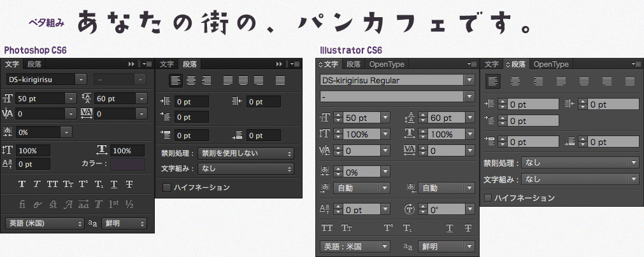Click the カラー text color swatch
This screenshot has width=644, height=257.
coord(128,164)
